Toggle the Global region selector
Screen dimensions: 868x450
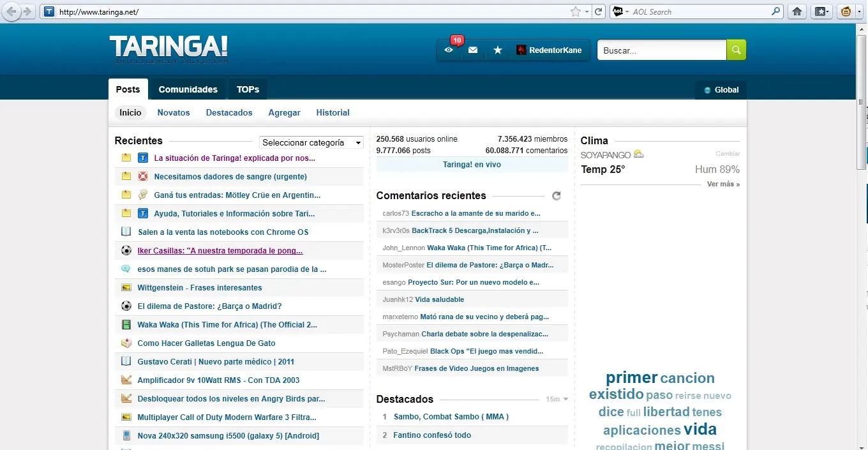(721, 90)
